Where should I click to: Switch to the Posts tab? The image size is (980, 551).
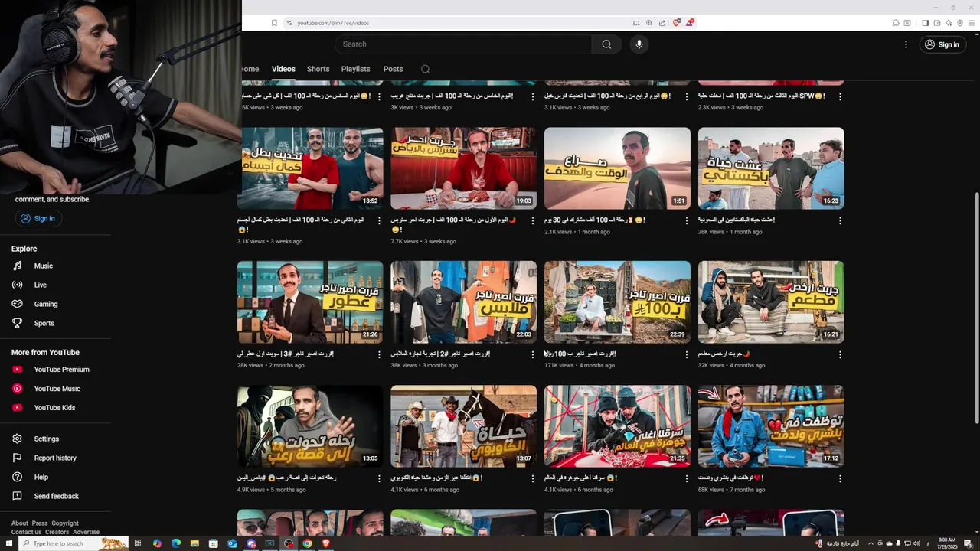click(393, 69)
